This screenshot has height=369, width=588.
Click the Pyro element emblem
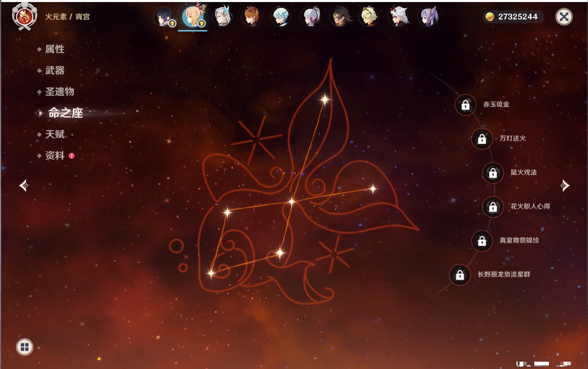[x=24, y=16]
